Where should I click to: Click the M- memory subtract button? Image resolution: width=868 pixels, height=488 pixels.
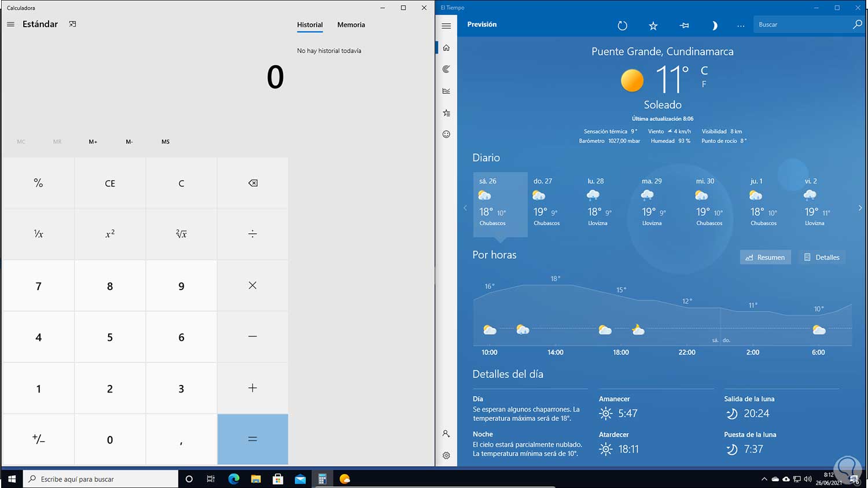[x=129, y=142]
